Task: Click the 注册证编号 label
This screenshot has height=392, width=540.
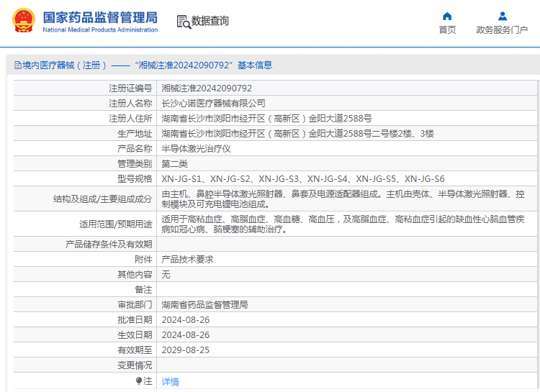Action: [130, 88]
